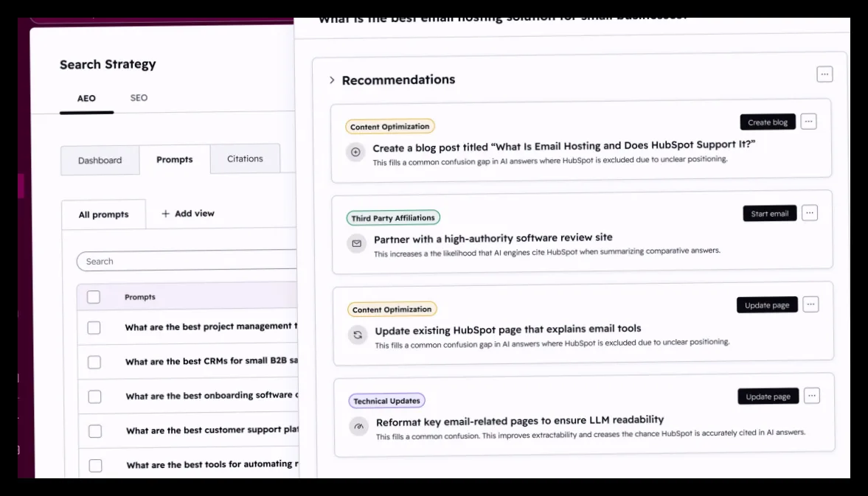Screen dimensions: 868x496
Task: Check the best CRMs for small B2B row
Action: pos(94,362)
